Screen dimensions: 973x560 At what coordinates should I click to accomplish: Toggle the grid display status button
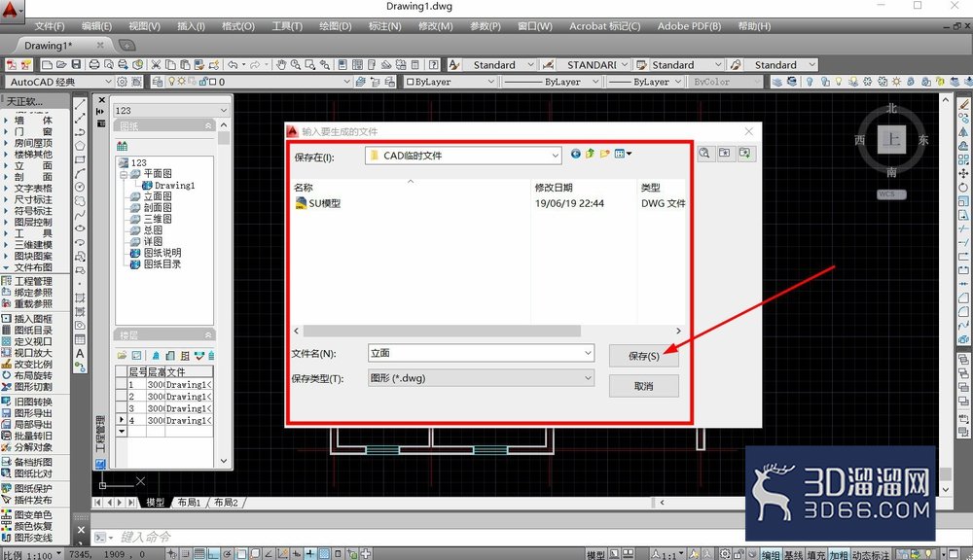point(199,554)
